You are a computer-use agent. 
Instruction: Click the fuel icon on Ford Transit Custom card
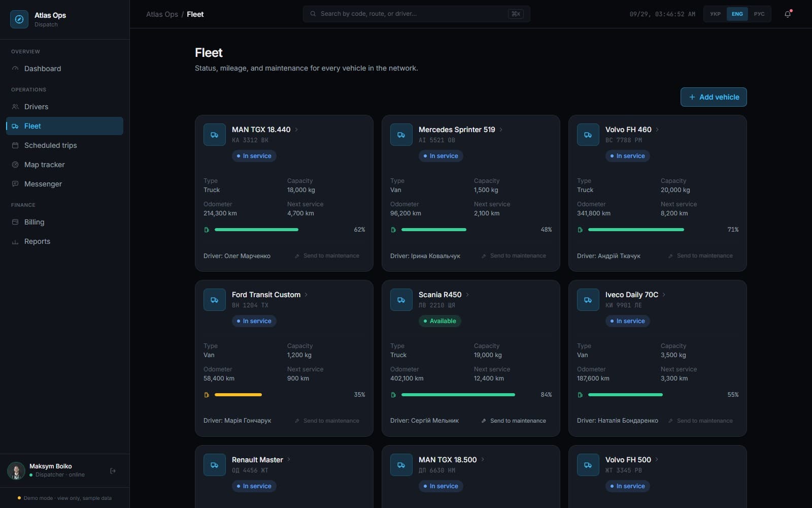[x=207, y=395]
